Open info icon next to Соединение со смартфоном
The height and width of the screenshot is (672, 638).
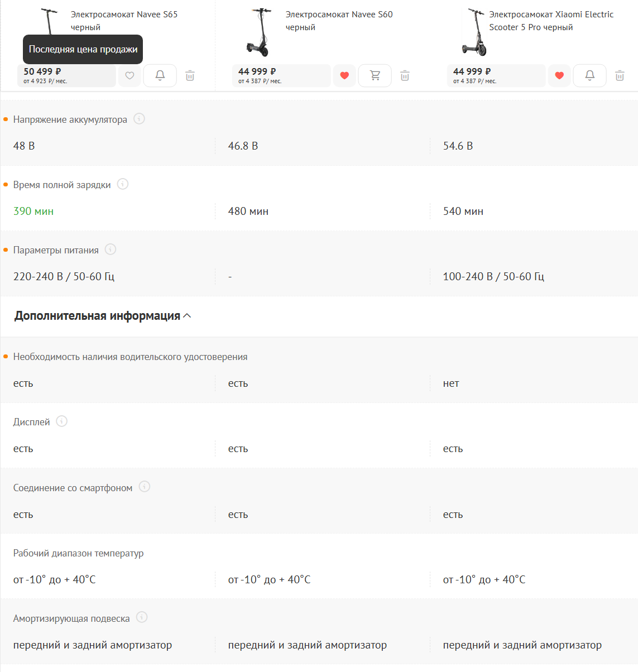(145, 487)
